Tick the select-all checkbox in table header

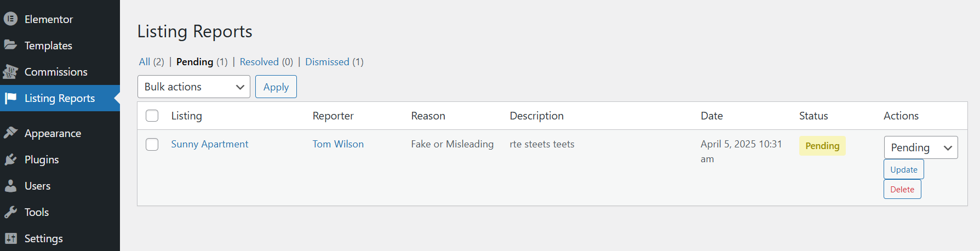point(152,116)
